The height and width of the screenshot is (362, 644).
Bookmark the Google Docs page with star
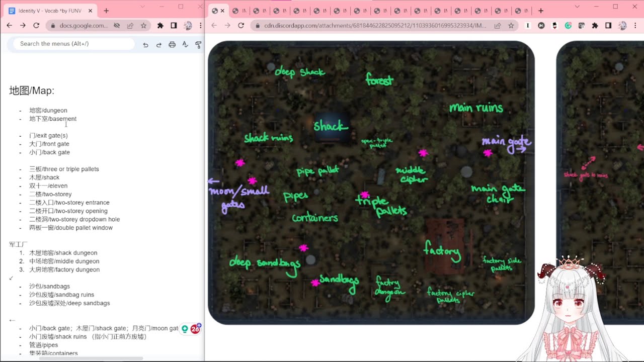[x=143, y=25]
